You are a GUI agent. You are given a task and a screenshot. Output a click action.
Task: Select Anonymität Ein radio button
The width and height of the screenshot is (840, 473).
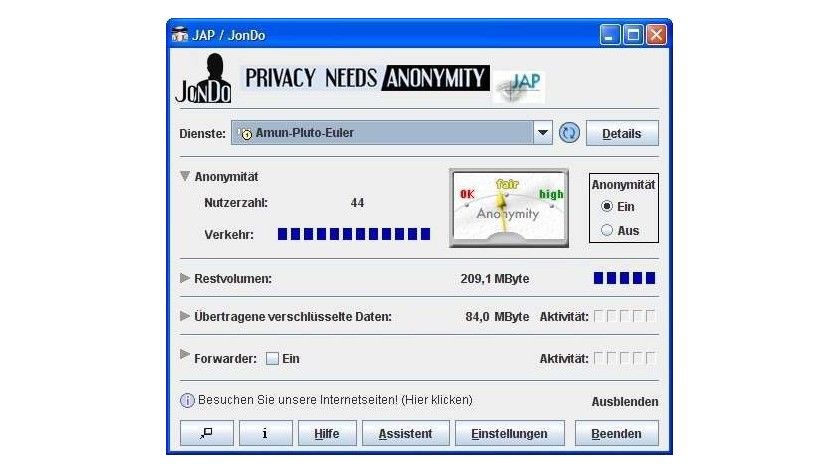click(606, 206)
